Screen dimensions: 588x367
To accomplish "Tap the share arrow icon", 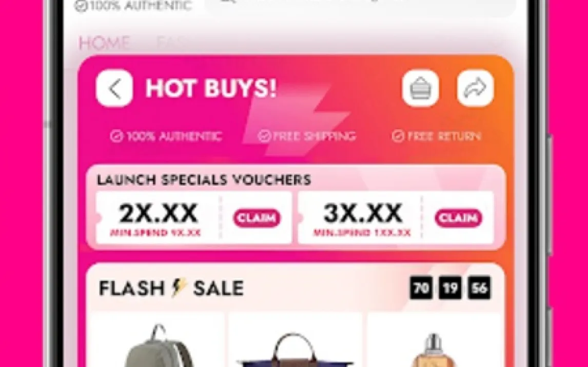I will [x=475, y=88].
